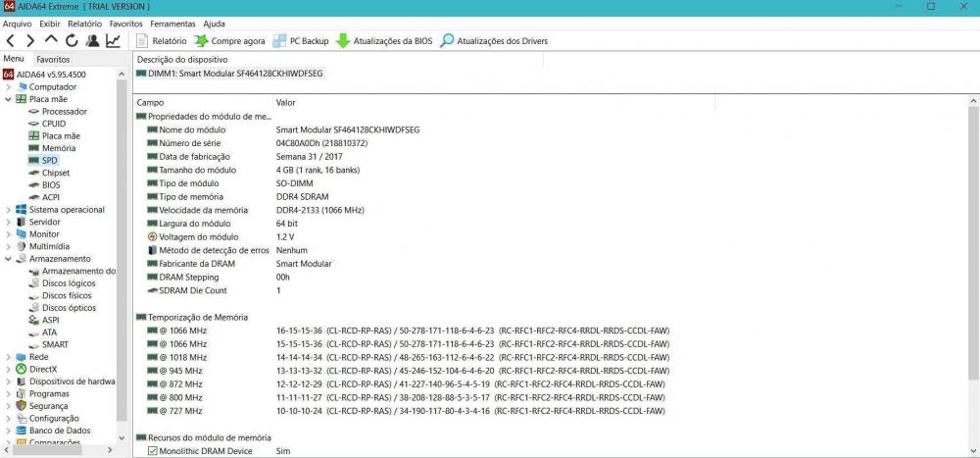
Task: Click the Valor column header
Action: coord(494,103)
